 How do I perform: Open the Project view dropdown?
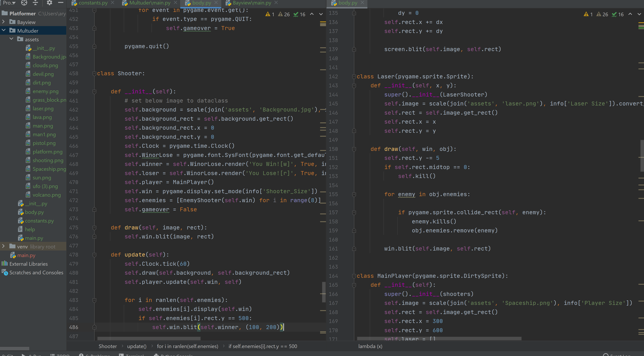click(x=9, y=3)
